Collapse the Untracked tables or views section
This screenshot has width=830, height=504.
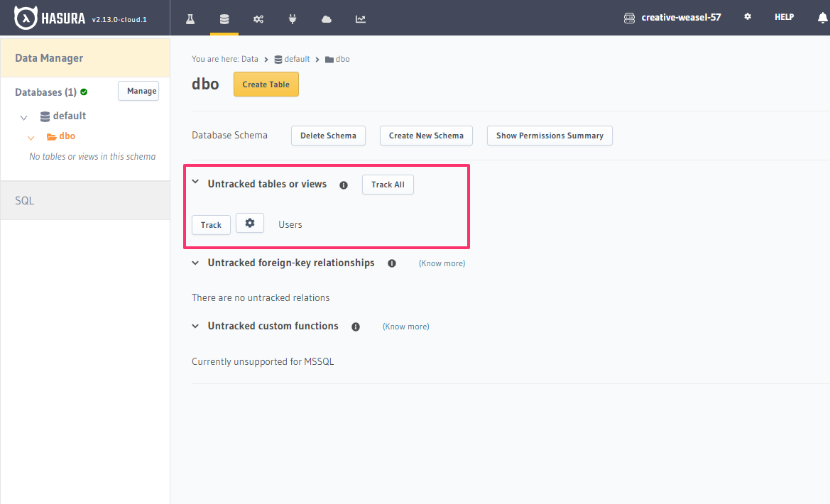click(x=195, y=183)
